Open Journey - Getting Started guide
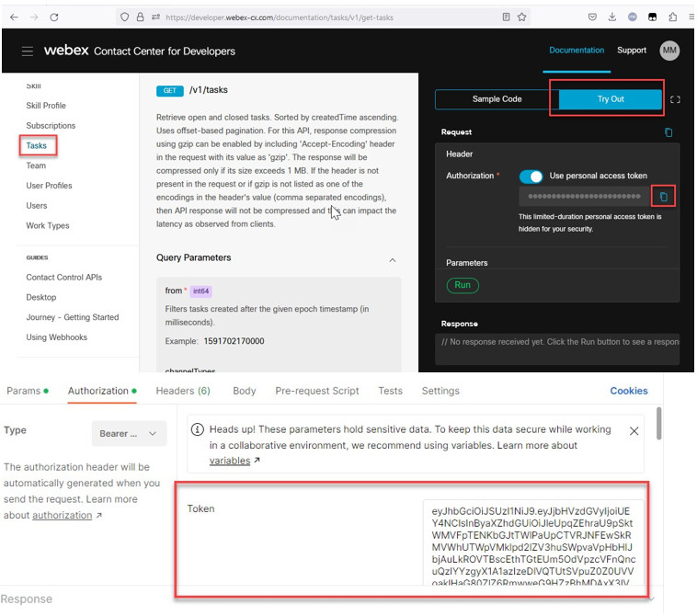Screen dimensions: 697x616 click(73, 317)
